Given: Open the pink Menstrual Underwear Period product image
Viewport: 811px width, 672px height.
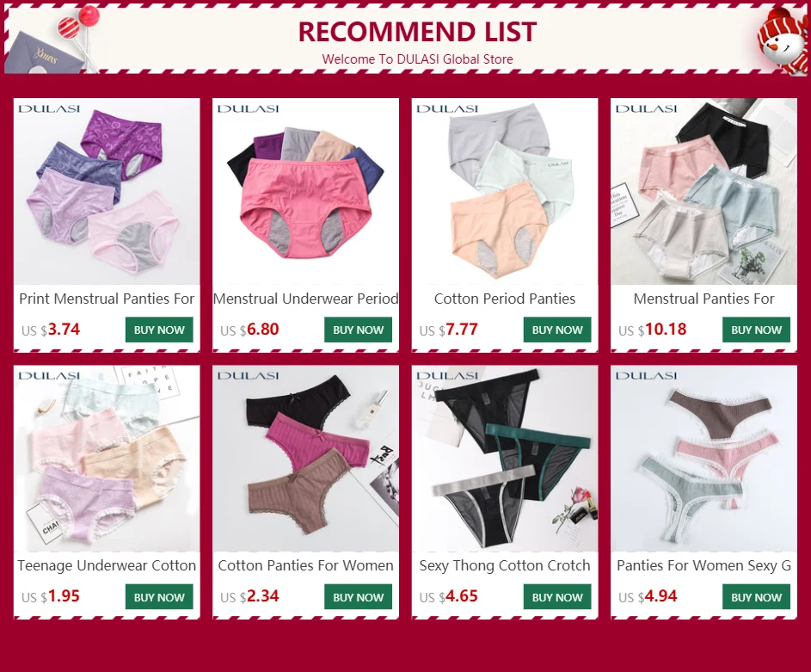Looking at the screenshot, I should [305, 191].
